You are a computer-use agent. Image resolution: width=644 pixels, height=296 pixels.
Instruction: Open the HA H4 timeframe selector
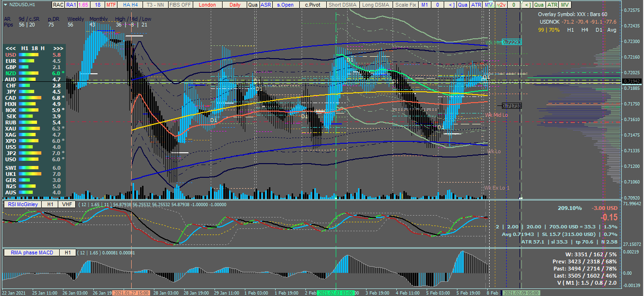coord(130,5)
